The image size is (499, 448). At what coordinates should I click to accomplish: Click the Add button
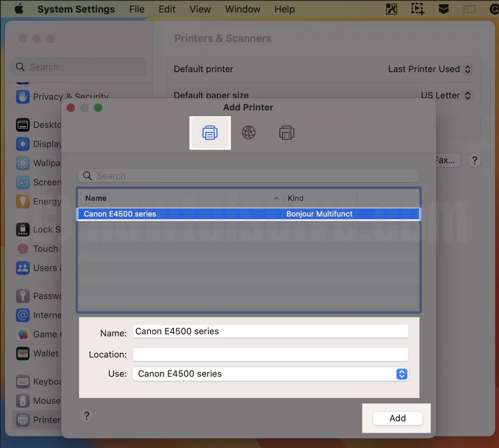click(397, 418)
